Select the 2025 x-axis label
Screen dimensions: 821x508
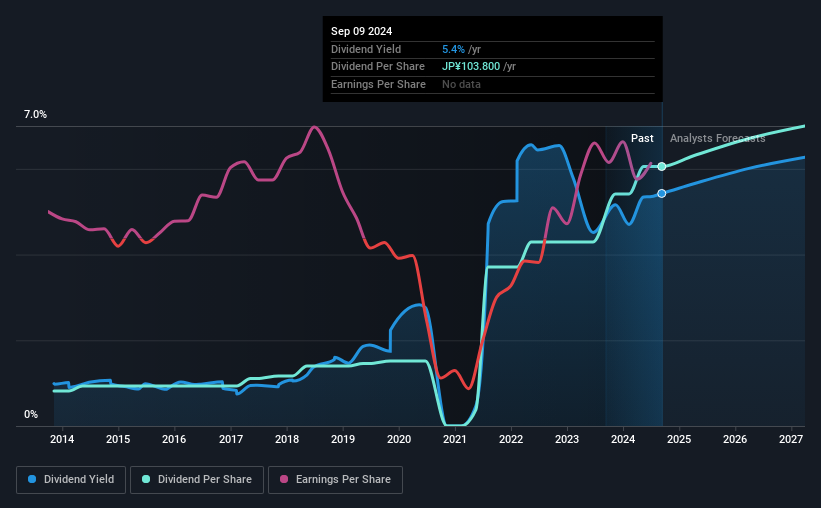click(x=679, y=439)
